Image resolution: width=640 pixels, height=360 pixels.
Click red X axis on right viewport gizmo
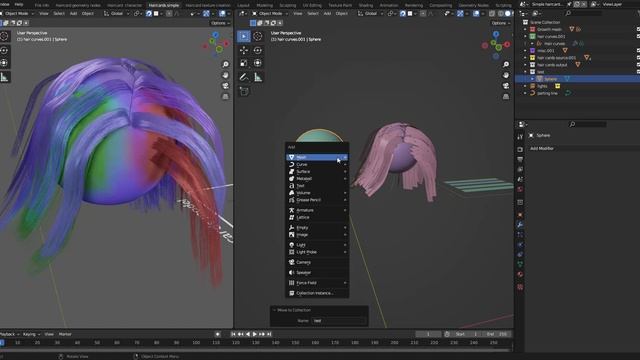coord(507,44)
